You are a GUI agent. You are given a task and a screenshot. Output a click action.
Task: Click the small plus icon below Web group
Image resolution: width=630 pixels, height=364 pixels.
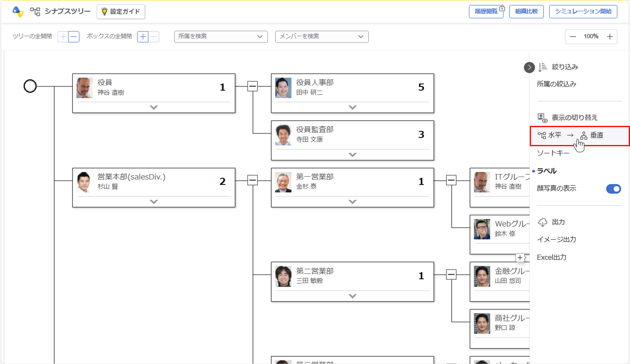click(x=520, y=257)
